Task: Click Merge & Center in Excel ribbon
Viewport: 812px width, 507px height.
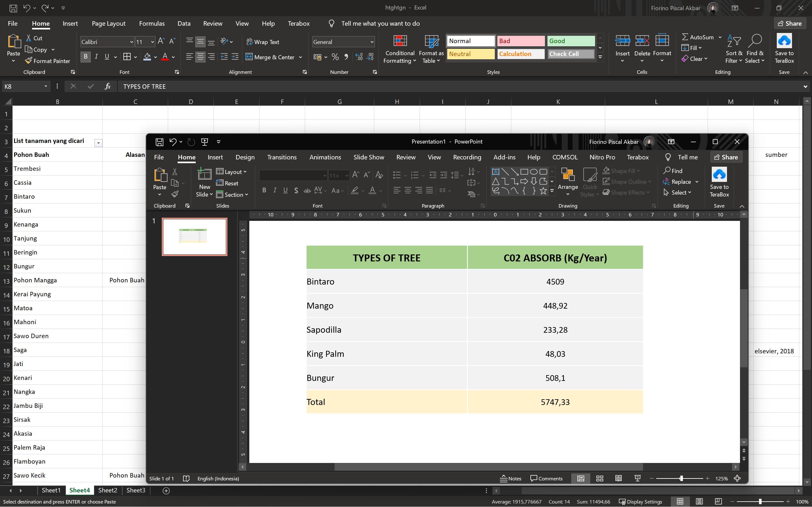Action: (274, 57)
